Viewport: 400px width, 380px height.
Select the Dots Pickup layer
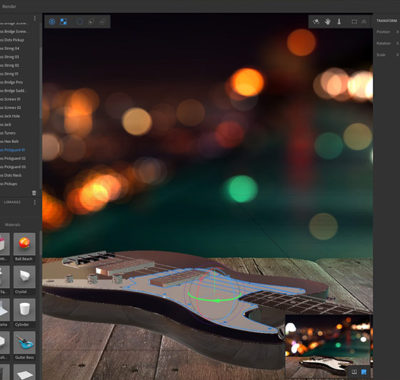pos(12,40)
